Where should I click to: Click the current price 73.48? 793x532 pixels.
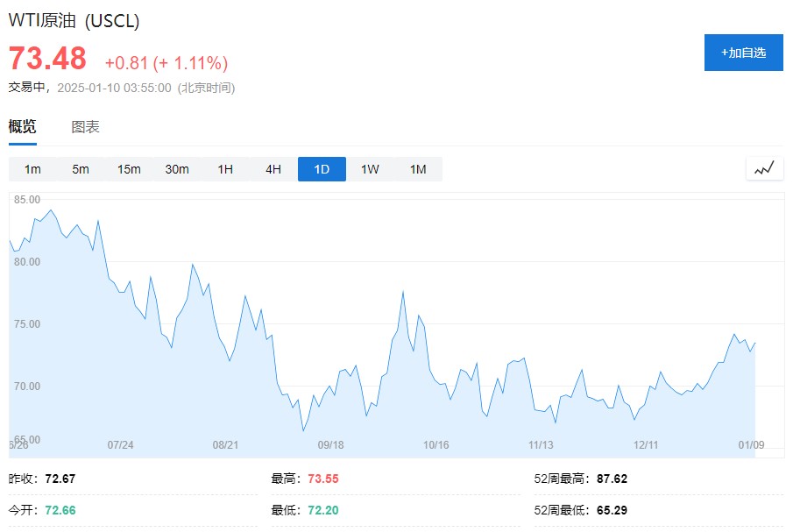(47, 60)
